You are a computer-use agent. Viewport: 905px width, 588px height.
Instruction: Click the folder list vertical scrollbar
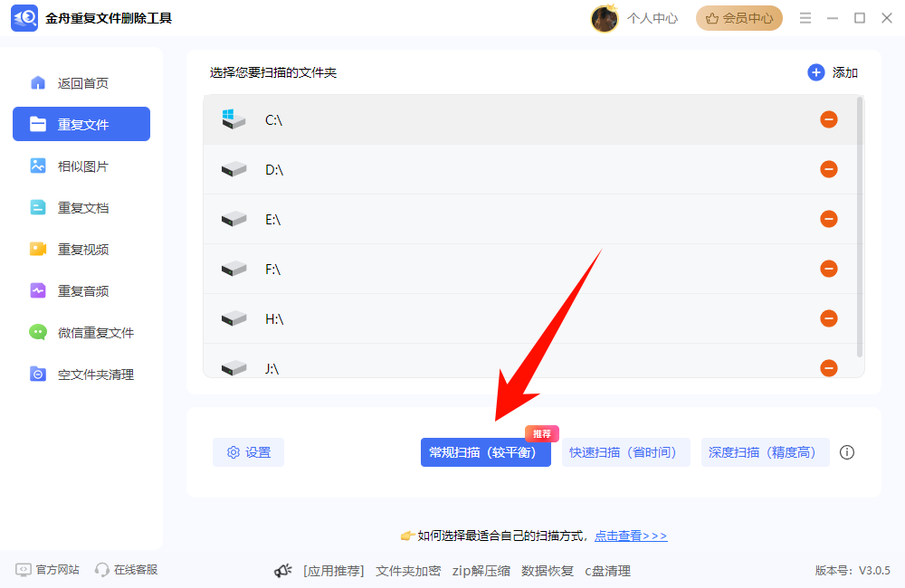(859, 226)
